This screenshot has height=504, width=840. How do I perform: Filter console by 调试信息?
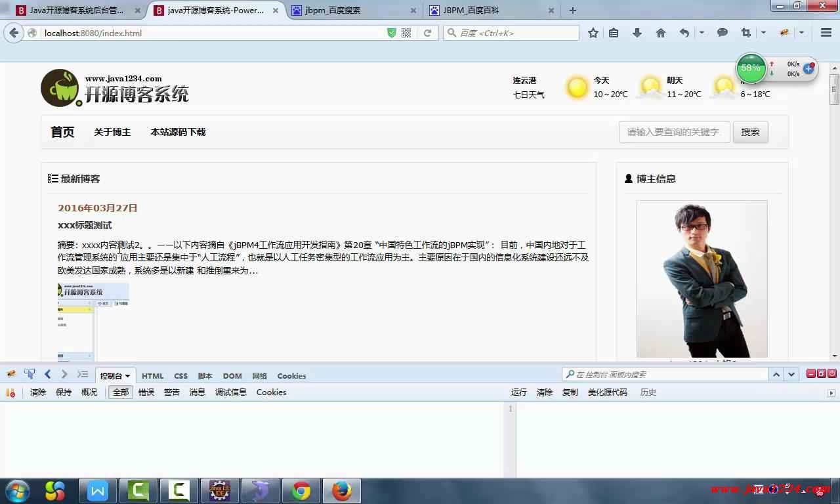click(x=231, y=392)
